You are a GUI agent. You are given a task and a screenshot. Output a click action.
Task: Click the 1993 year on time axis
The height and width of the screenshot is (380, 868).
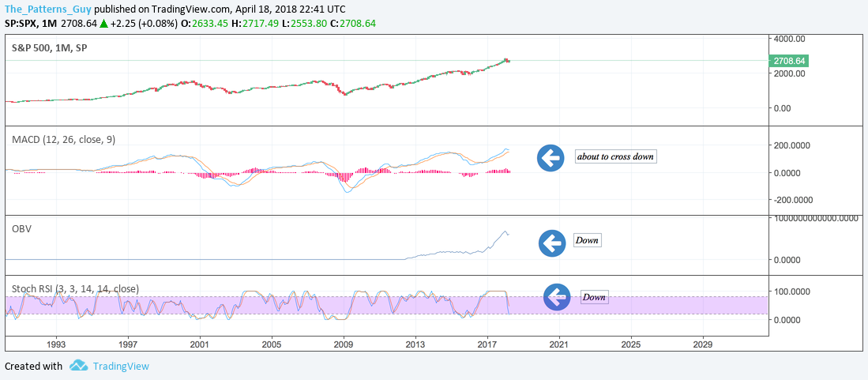click(x=56, y=344)
